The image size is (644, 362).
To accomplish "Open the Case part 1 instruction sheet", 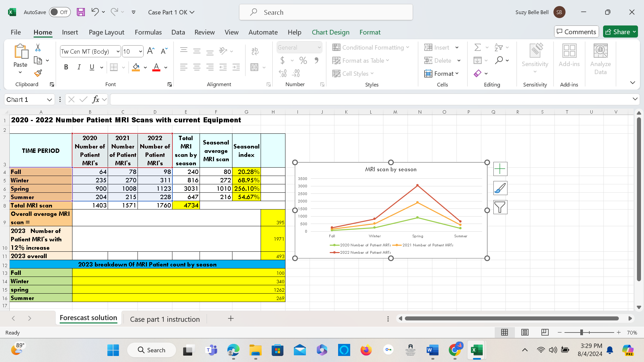I will pos(165,319).
